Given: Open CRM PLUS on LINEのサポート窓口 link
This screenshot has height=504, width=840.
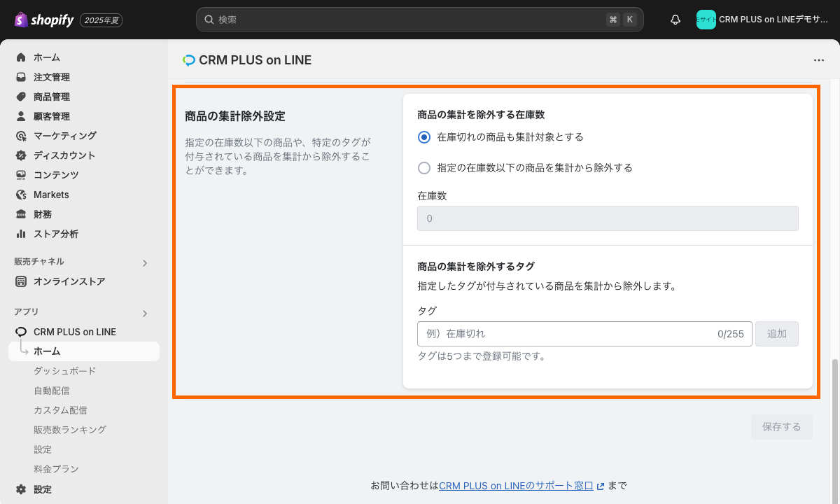Looking at the screenshot, I should point(516,486).
